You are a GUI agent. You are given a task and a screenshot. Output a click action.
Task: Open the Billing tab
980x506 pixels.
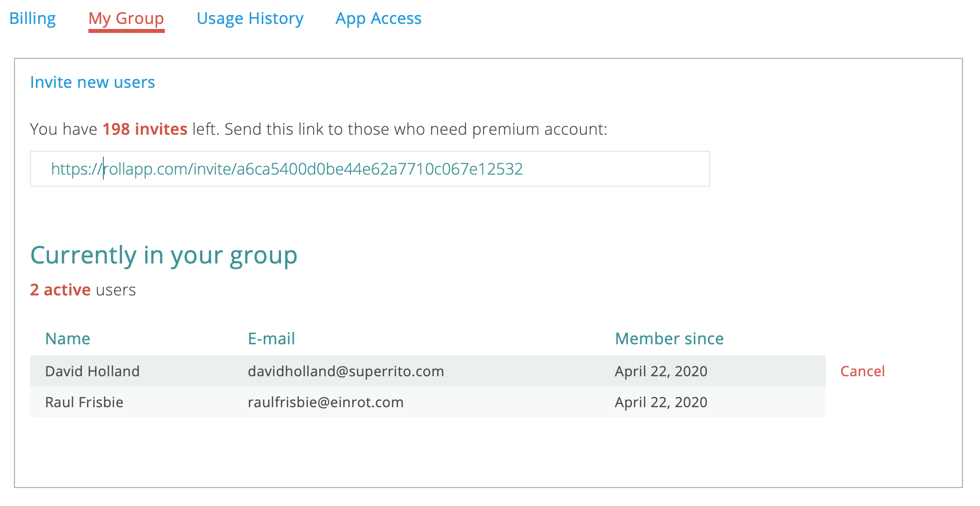32,18
